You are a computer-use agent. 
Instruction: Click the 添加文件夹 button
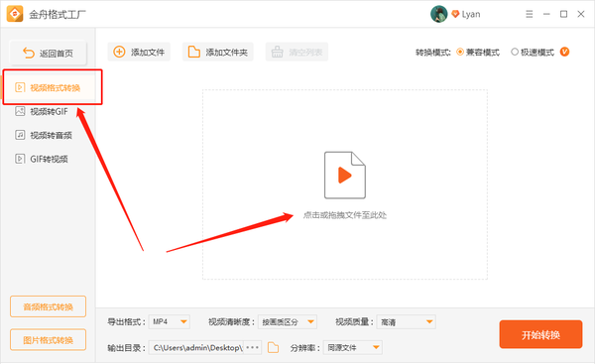point(218,52)
